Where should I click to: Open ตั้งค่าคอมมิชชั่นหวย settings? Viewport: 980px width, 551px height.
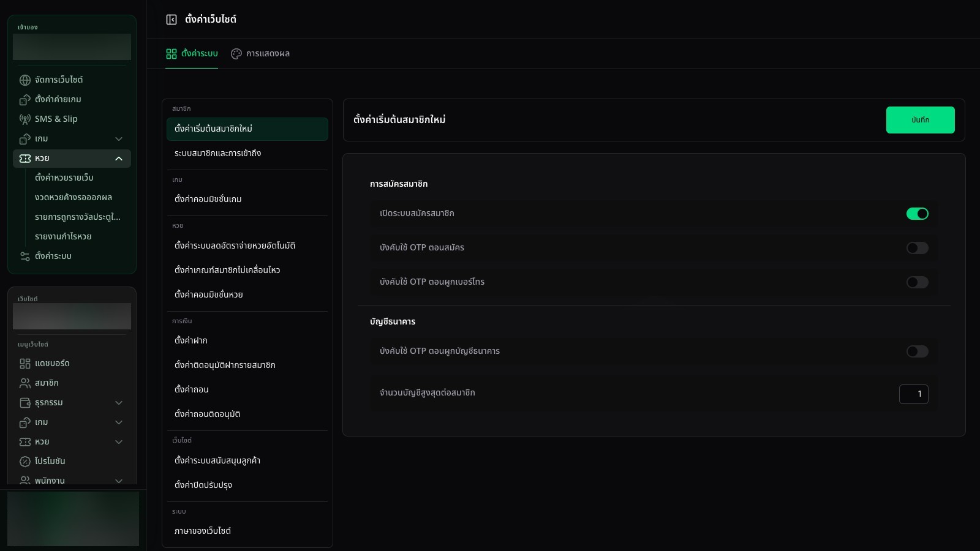tap(247, 295)
